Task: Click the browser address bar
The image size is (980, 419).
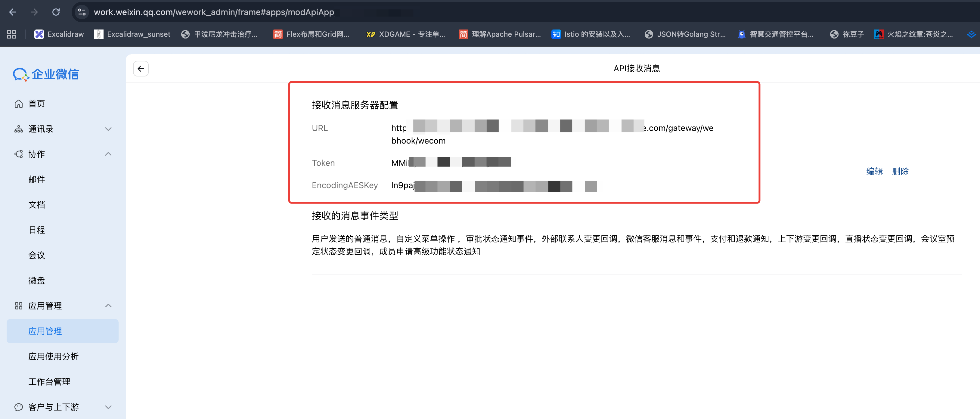Action: [x=266, y=12]
